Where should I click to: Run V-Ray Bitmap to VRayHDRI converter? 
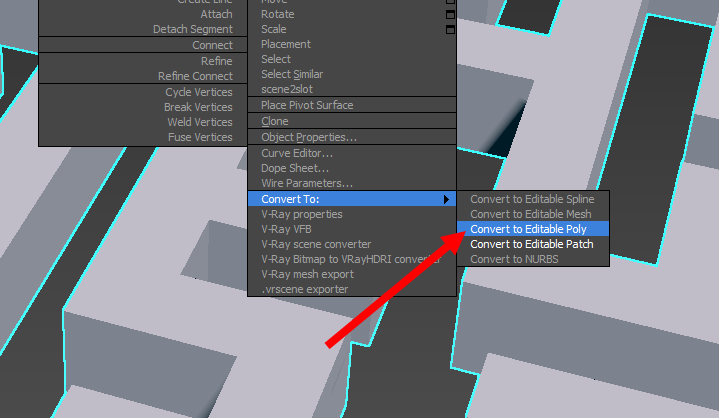[x=352, y=259]
